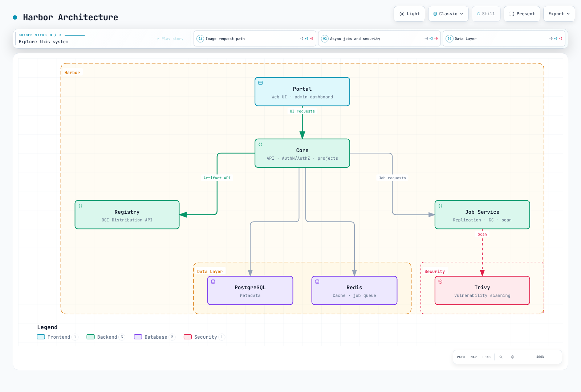Click the Security legend color swatch
Image resolution: width=581 pixels, height=392 pixels.
click(x=188, y=337)
